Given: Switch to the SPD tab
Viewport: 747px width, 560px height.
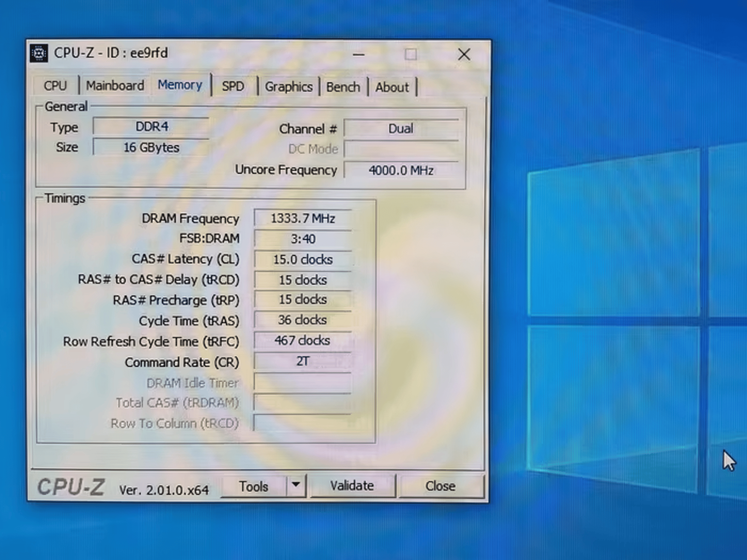Looking at the screenshot, I should pyautogui.click(x=233, y=86).
